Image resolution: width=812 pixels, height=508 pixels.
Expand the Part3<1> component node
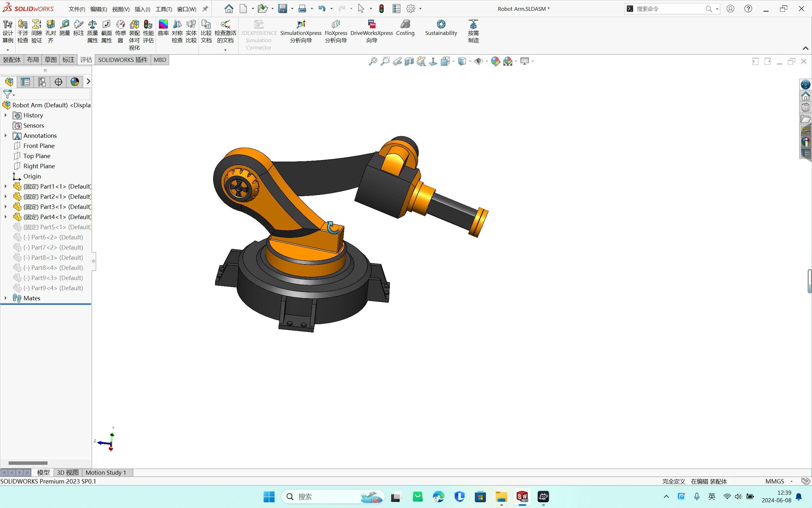6,207
